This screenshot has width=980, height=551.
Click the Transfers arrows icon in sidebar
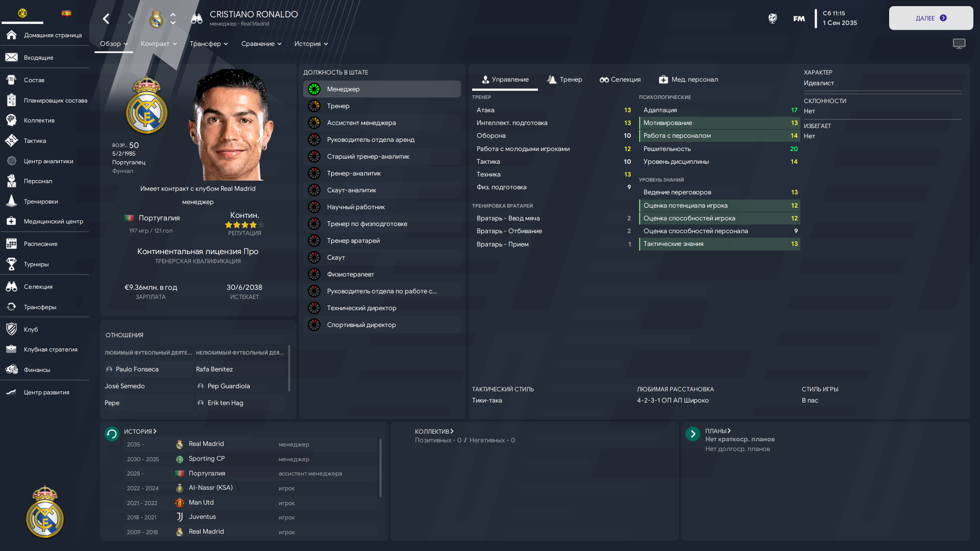click(x=11, y=307)
